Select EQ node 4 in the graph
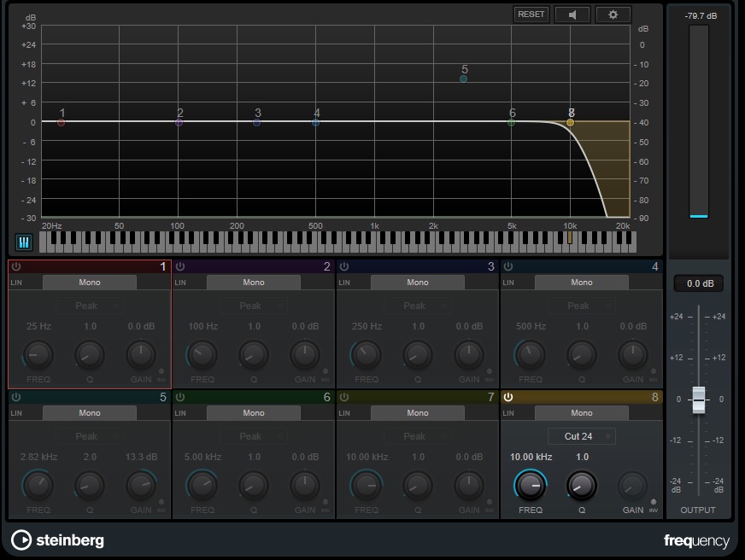Image resolution: width=745 pixels, height=560 pixels. (x=315, y=122)
